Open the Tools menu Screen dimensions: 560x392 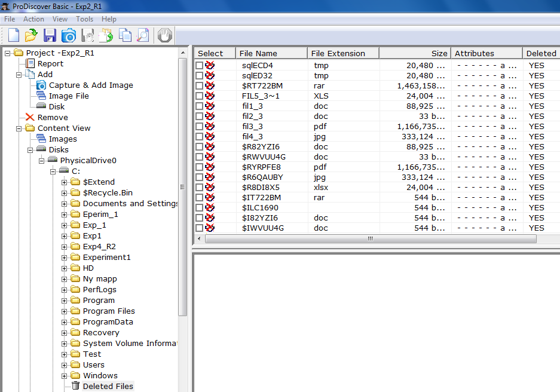tap(84, 19)
